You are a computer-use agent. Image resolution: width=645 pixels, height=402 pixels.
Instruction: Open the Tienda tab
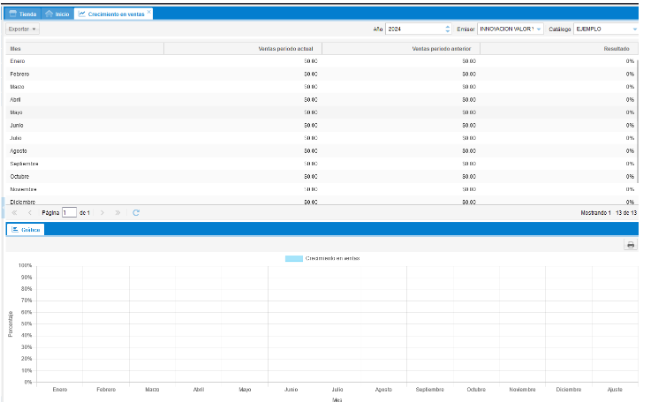(x=24, y=15)
